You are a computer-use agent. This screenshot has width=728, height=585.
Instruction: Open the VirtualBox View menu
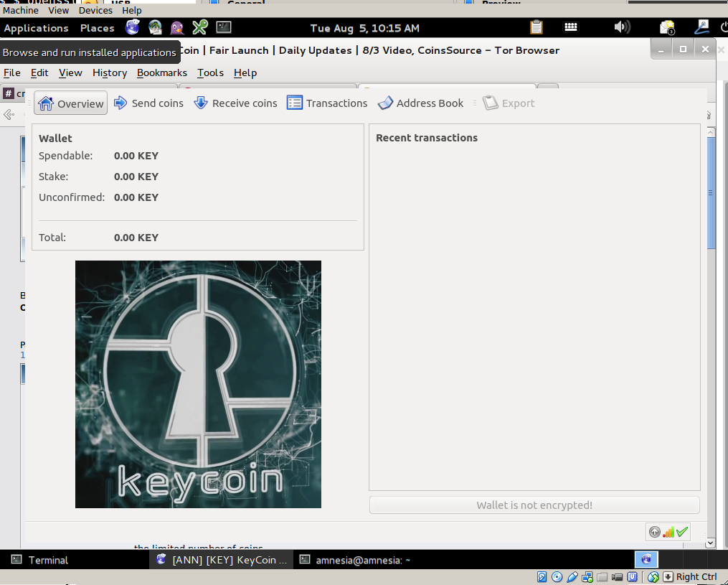pyautogui.click(x=59, y=10)
